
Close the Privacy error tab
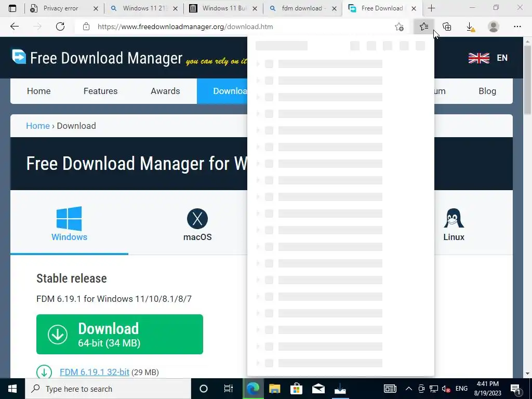tap(96, 8)
